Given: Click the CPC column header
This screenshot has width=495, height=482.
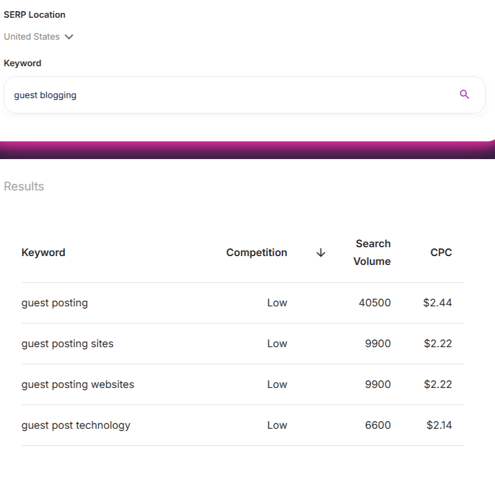Looking at the screenshot, I should 441,253.
